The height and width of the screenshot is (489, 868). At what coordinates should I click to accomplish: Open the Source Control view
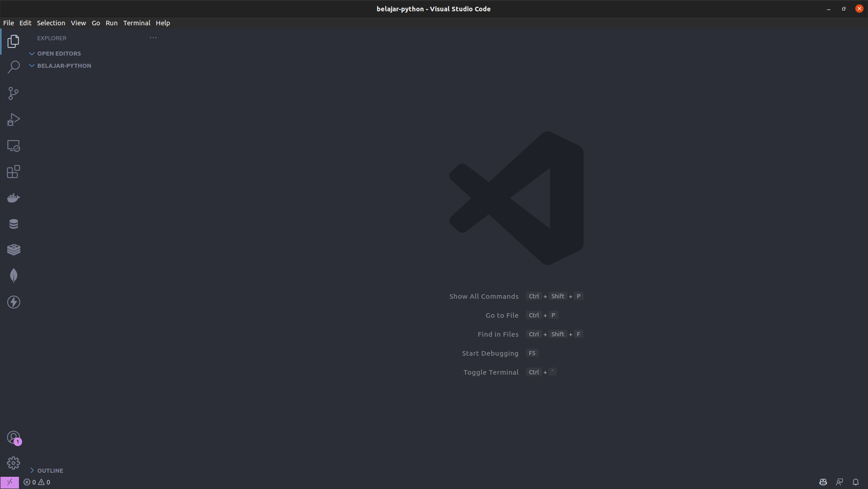pyautogui.click(x=14, y=93)
